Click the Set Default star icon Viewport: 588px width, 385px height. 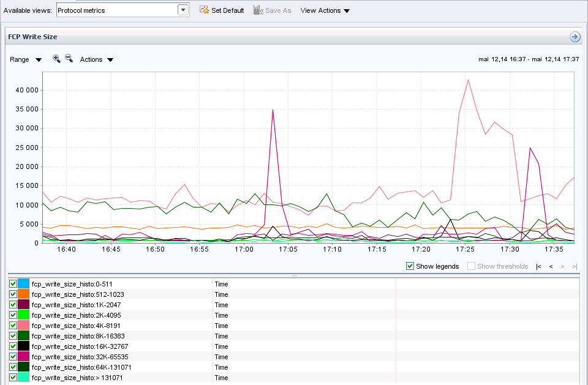click(205, 10)
